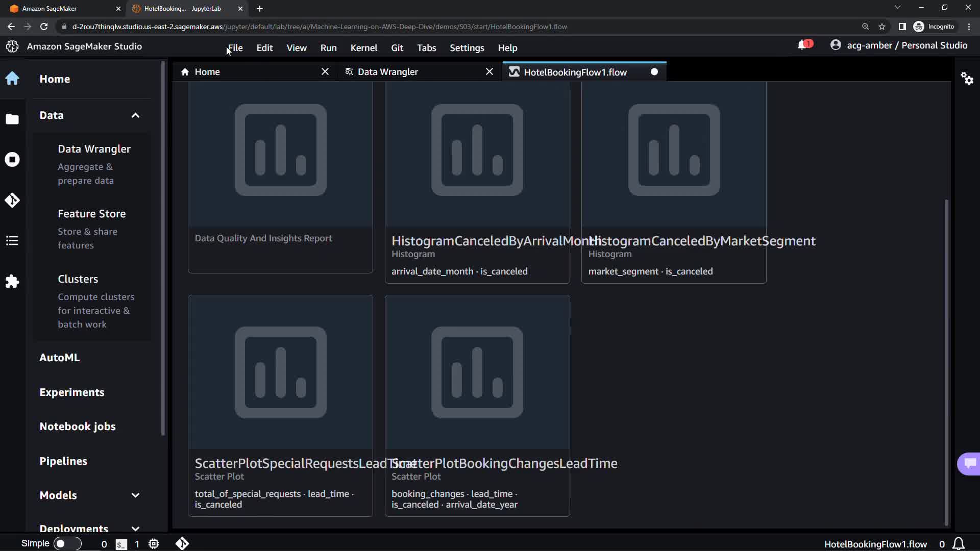Toggle the Simple mode switch
980x551 pixels.
67,544
